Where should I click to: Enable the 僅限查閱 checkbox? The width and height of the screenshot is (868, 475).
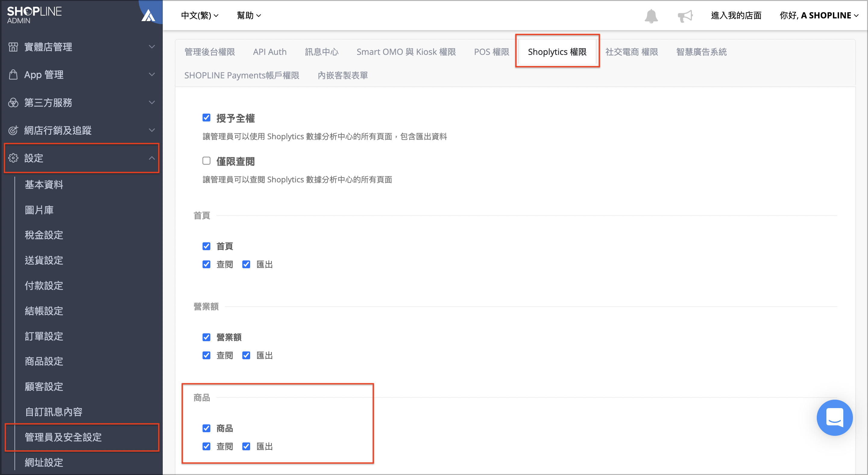pos(206,161)
